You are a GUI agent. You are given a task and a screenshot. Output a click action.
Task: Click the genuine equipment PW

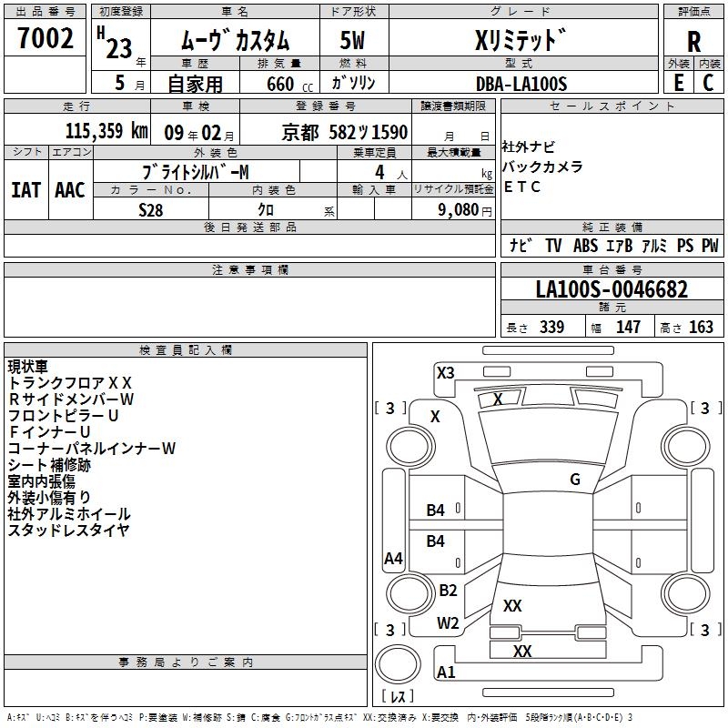[710, 245]
